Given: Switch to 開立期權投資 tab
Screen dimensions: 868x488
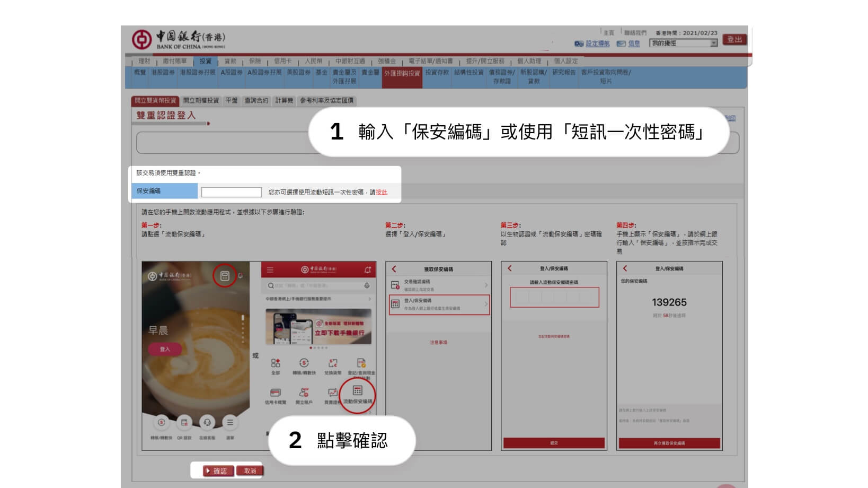Looking at the screenshot, I should [x=201, y=100].
